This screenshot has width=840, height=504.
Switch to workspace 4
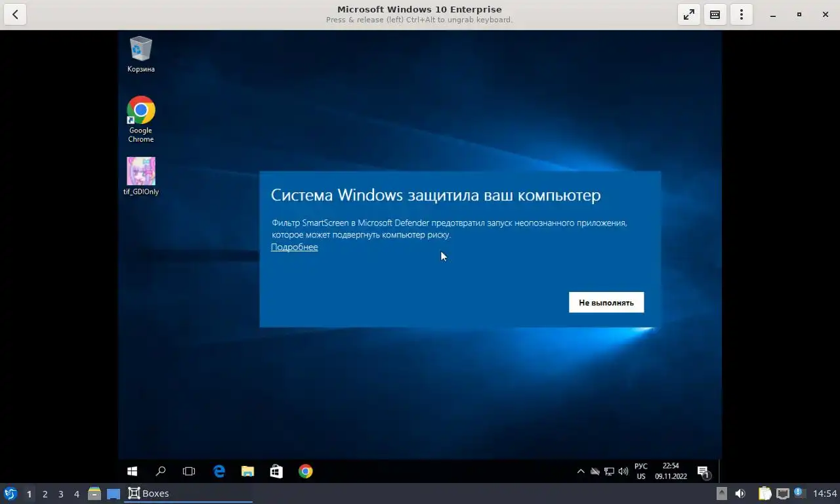pos(77,493)
